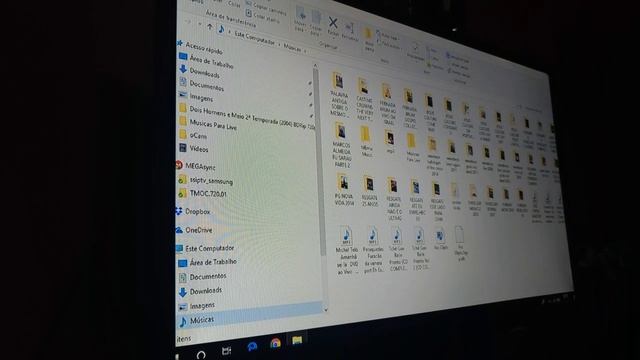
Task: Open Área de Trabalho under Este Computador
Action: tap(208, 262)
